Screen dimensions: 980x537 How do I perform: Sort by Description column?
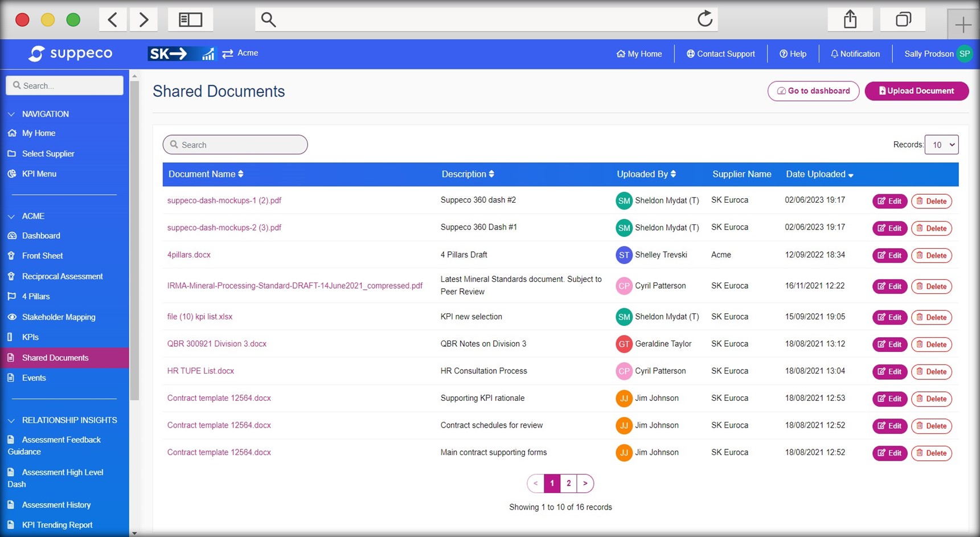[468, 174]
